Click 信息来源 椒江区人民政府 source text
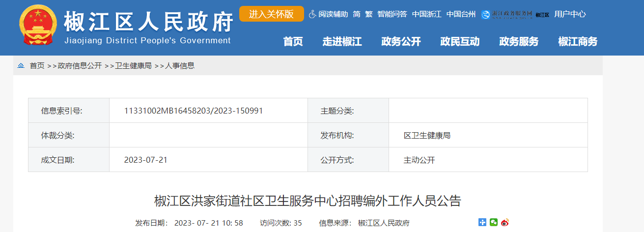644x232 pixels. 364,223
